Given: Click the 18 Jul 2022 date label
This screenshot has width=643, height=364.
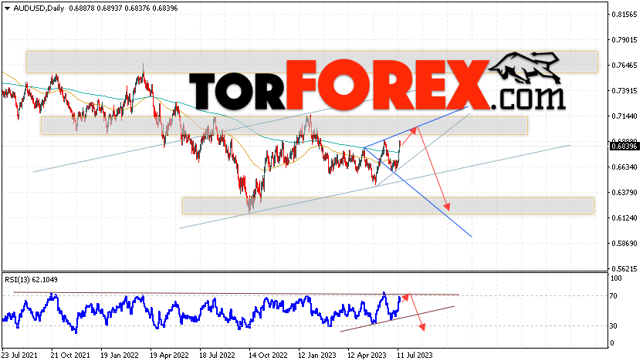Looking at the screenshot, I should [217, 355].
